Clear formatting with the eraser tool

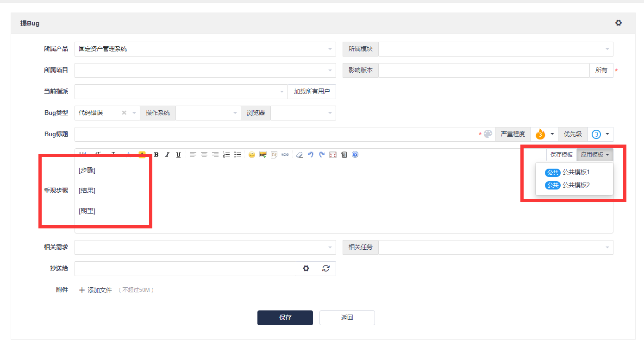[300, 155]
